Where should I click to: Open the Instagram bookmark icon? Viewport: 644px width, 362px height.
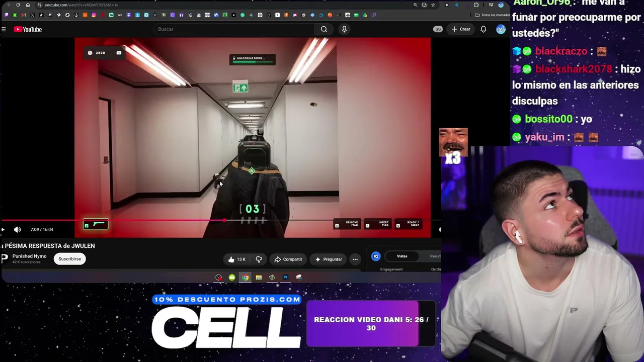94,15
